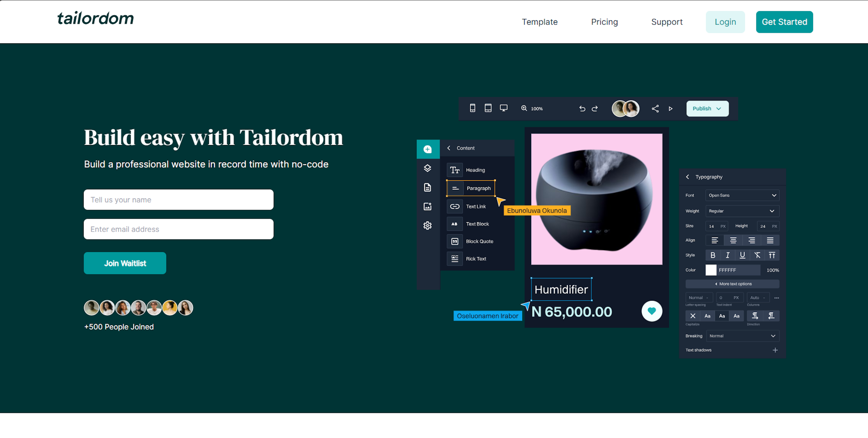Open the Pages panel in the sidebar

coord(428,187)
